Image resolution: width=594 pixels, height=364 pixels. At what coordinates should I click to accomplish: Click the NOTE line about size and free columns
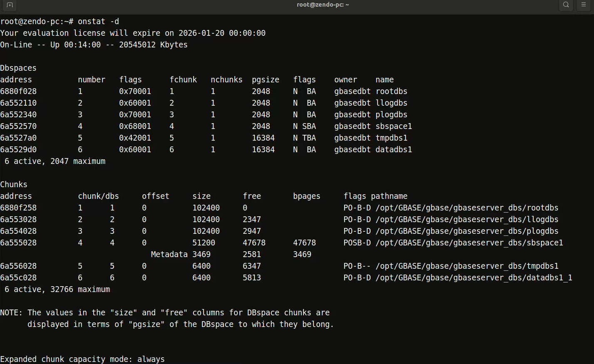pos(165,313)
